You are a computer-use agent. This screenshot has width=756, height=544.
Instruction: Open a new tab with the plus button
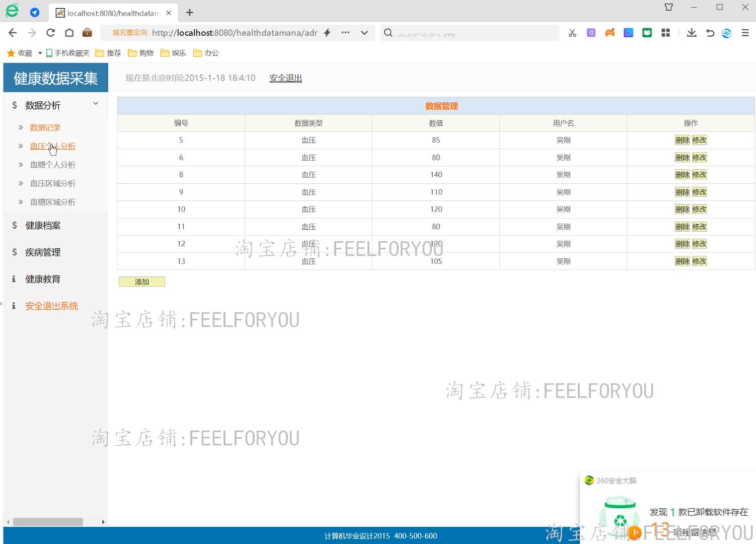coord(190,13)
